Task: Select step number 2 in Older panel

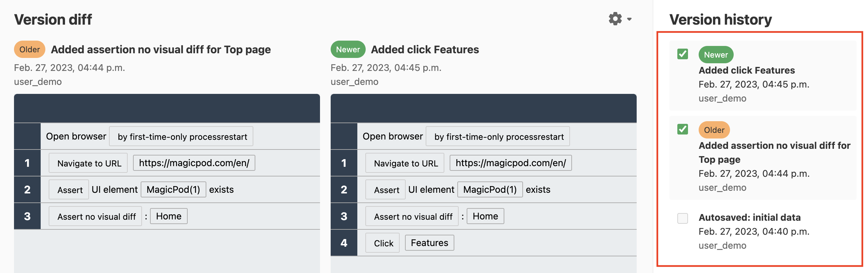Action: point(27,189)
